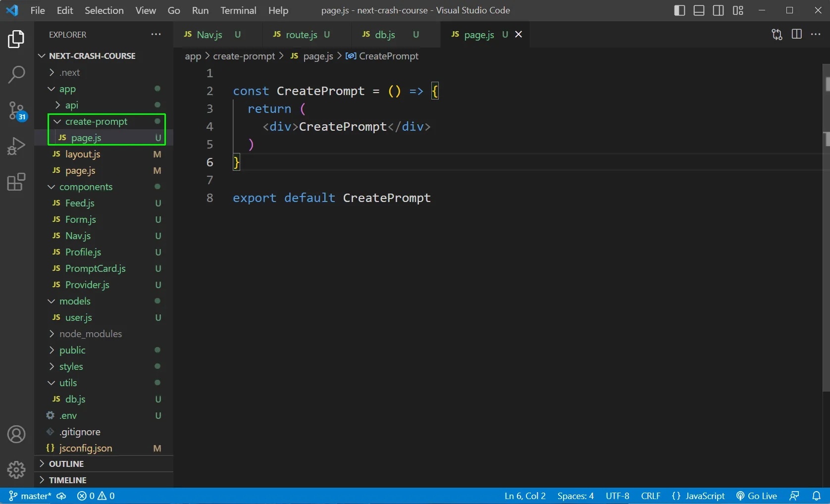
Task: Open user.js in the models folder
Action: (104, 317)
